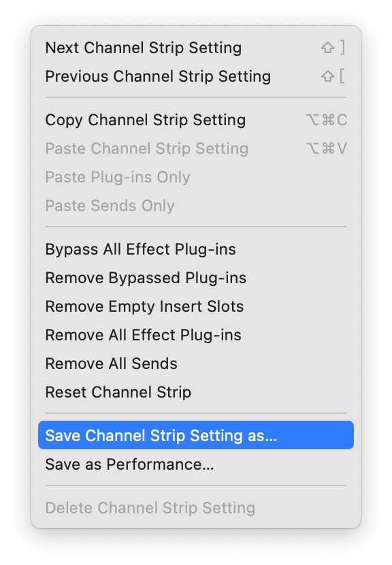Click Paste Plug-ins Only entry
The height and width of the screenshot is (565, 392).
click(x=196, y=177)
